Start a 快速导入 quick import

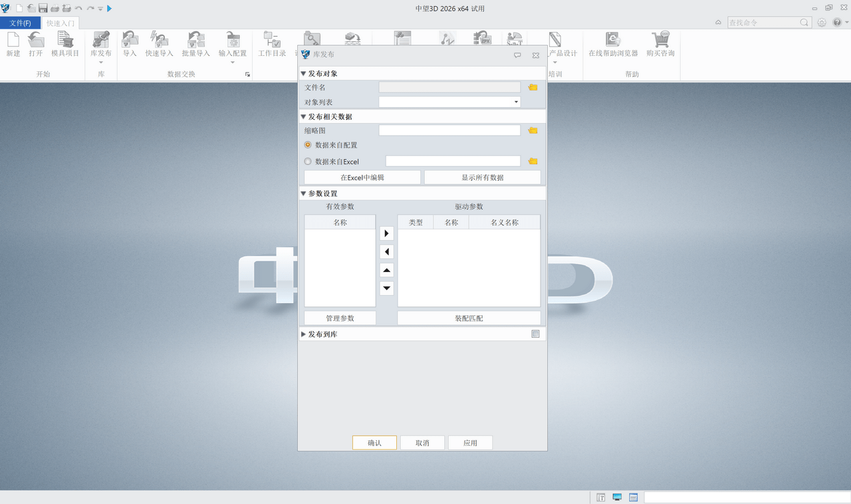(158, 45)
